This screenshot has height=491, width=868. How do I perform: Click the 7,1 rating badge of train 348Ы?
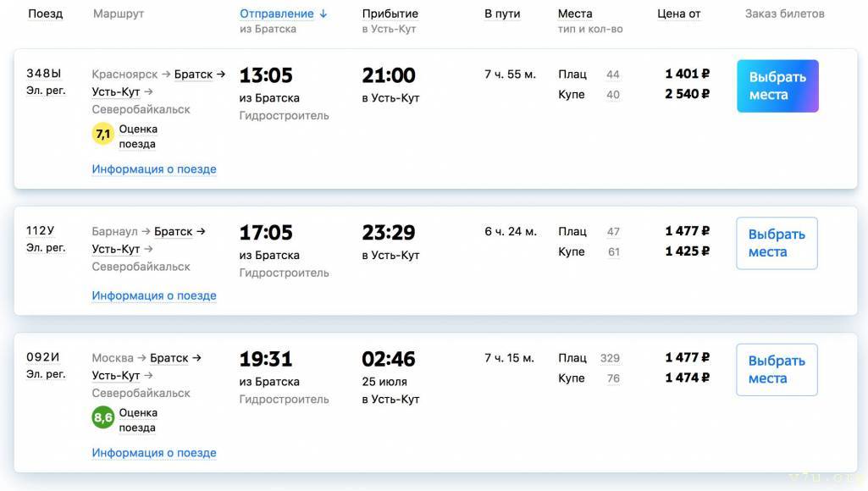[x=102, y=134]
